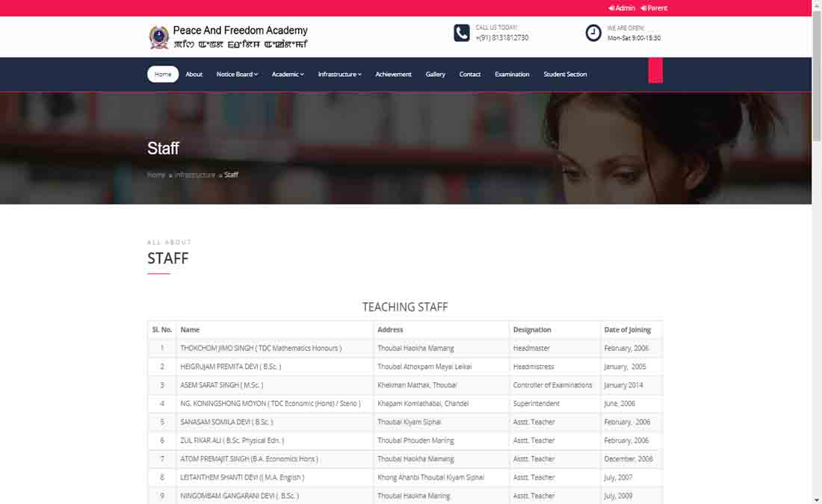Screen dimensions: 822x504
Task: Select Contact in the navigation bar
Action: click(x=470, y=75)
